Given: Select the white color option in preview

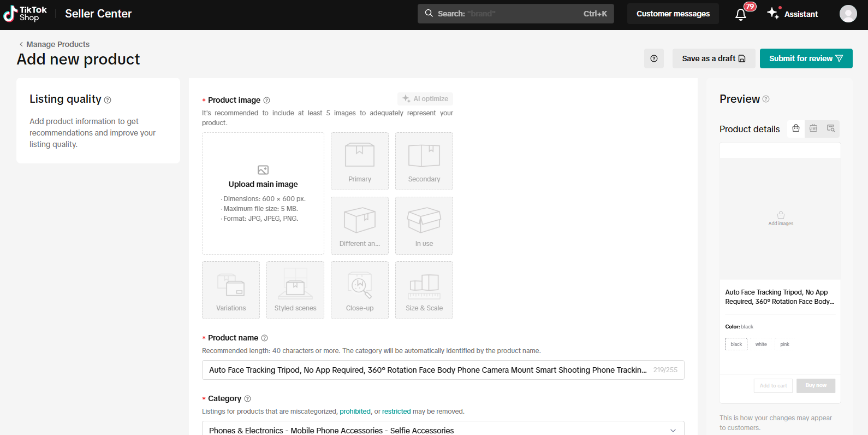Looking at the screenshot, I should click(760, 344).
